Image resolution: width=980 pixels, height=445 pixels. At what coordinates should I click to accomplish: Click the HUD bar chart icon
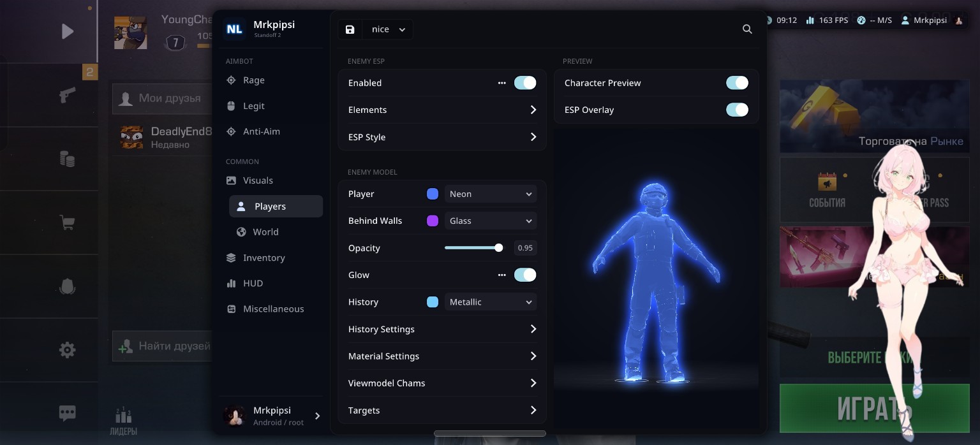pyautogui.click(x=231, y=283)
